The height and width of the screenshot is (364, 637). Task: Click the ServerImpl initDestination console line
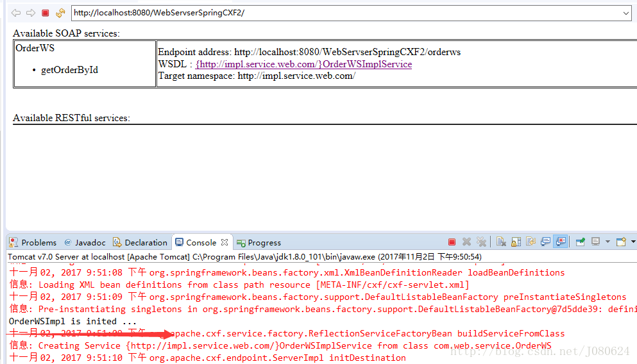(207, 358)
